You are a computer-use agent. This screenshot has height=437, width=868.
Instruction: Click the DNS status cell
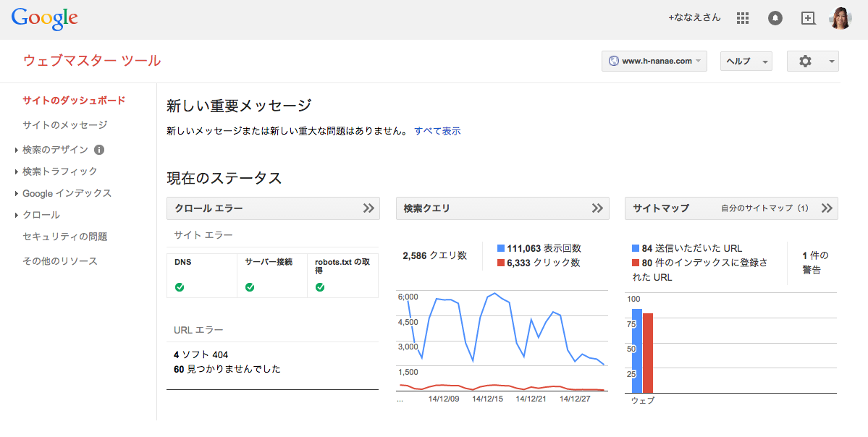pos(201,276)
